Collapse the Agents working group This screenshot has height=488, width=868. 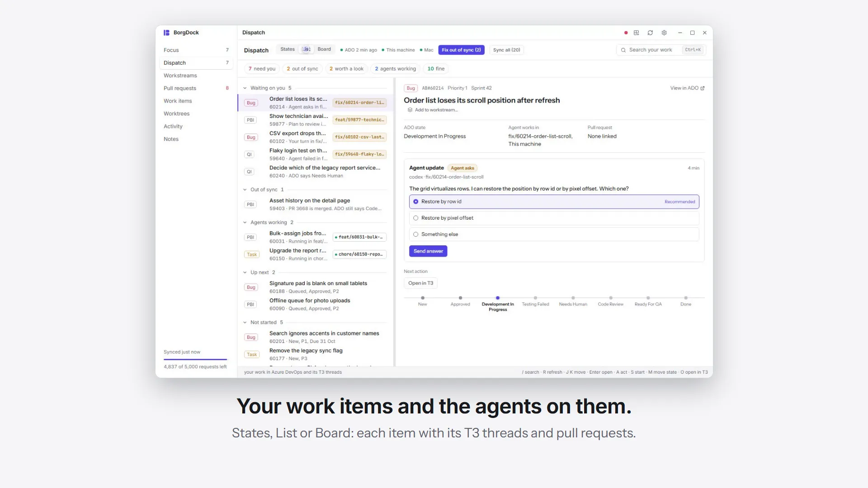coord(245,222)
